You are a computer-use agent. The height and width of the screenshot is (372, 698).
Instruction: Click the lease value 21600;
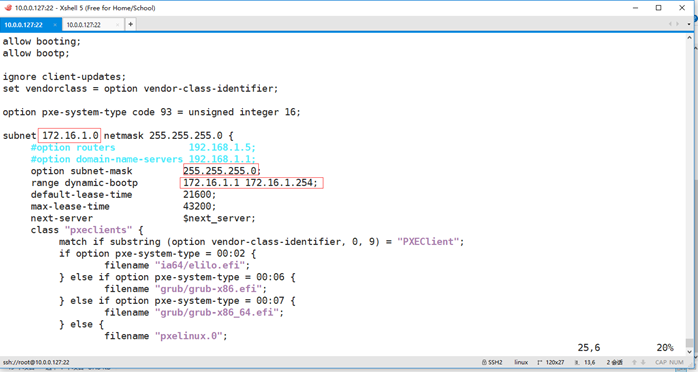coord(199,194)
